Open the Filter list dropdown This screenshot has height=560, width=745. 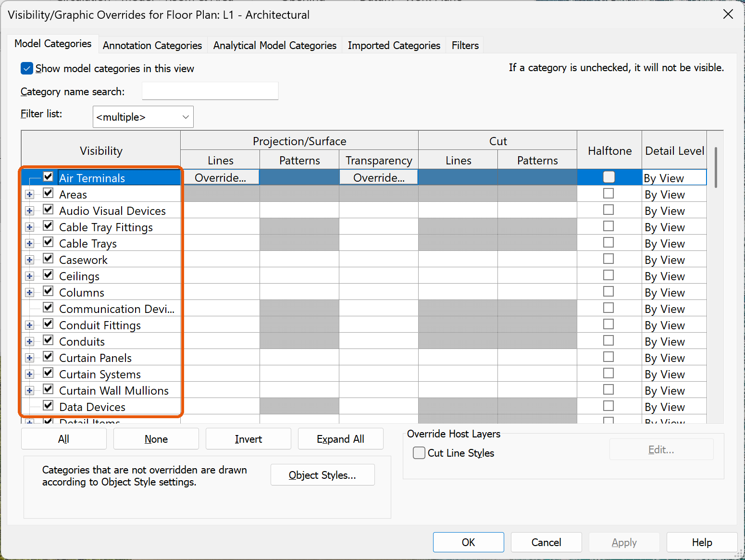143,117
